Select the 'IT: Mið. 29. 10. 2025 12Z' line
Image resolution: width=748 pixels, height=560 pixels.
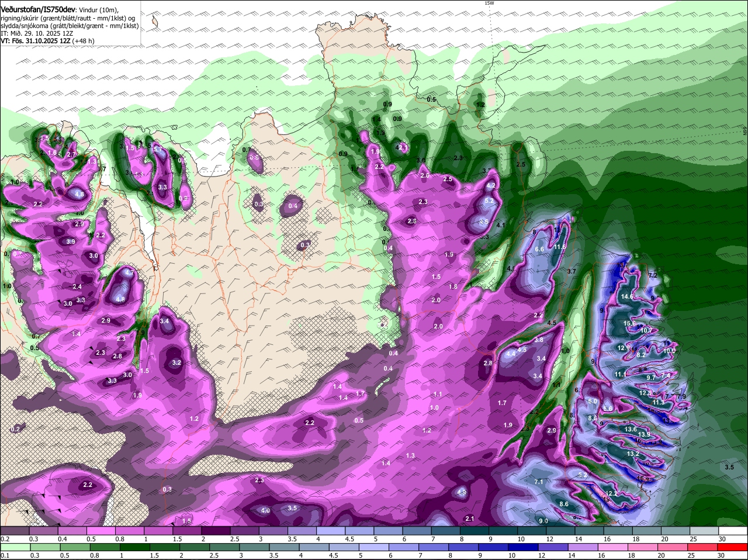36,33
